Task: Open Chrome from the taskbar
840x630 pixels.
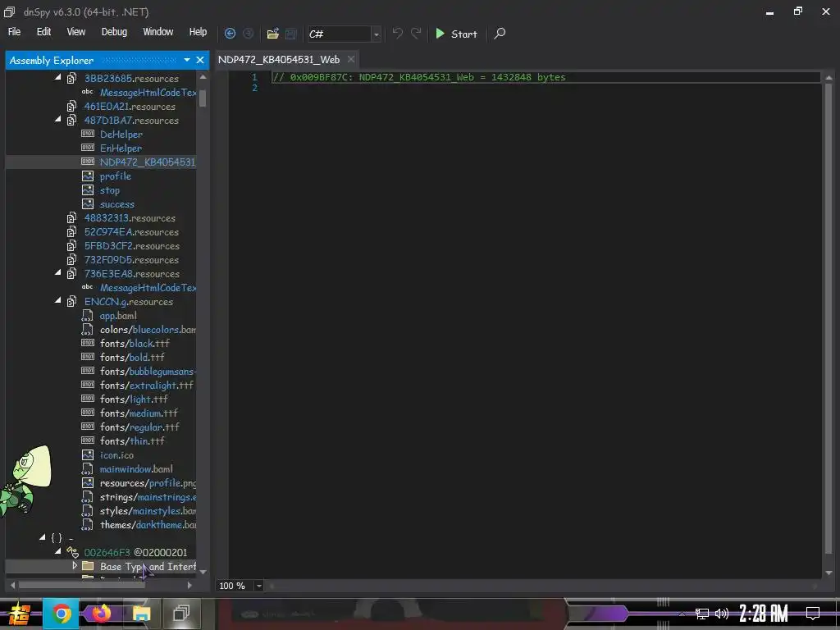Action: point(61,614)
